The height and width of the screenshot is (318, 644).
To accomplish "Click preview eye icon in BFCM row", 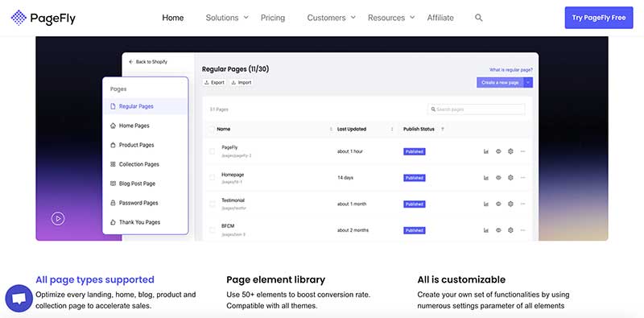I will pos(498,230).
